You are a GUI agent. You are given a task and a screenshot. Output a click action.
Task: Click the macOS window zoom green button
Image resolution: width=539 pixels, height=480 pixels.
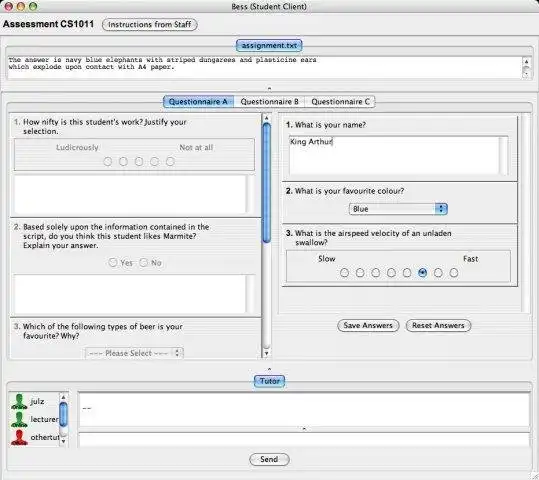33,6
